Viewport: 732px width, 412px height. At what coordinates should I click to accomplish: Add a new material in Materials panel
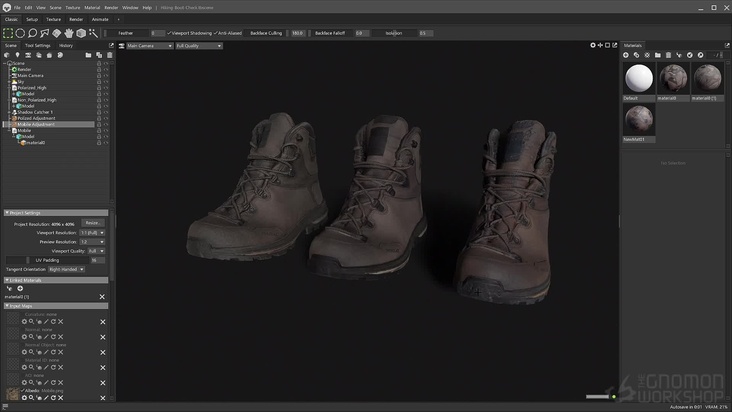[x=626, y=55]
